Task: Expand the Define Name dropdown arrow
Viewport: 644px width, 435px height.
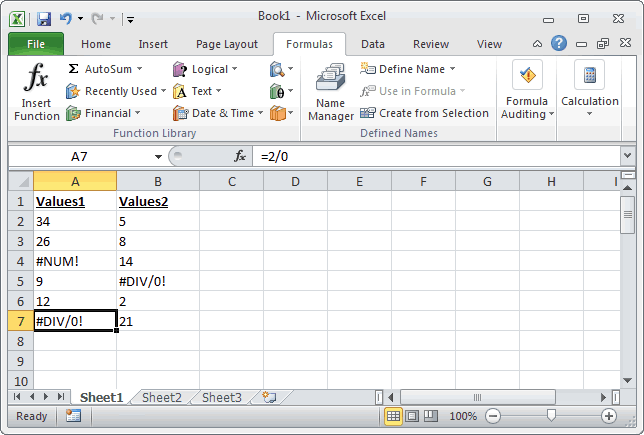Action: point(452,69)
